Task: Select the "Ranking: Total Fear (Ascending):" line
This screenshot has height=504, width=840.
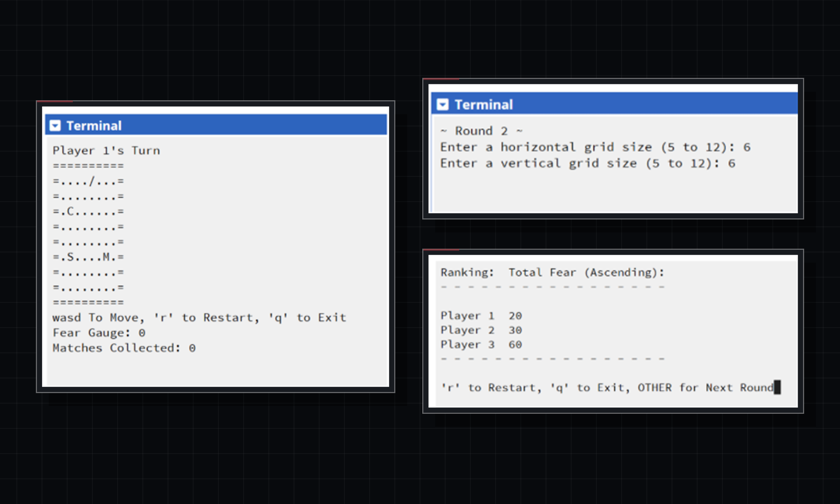Action: coord(552,273)
